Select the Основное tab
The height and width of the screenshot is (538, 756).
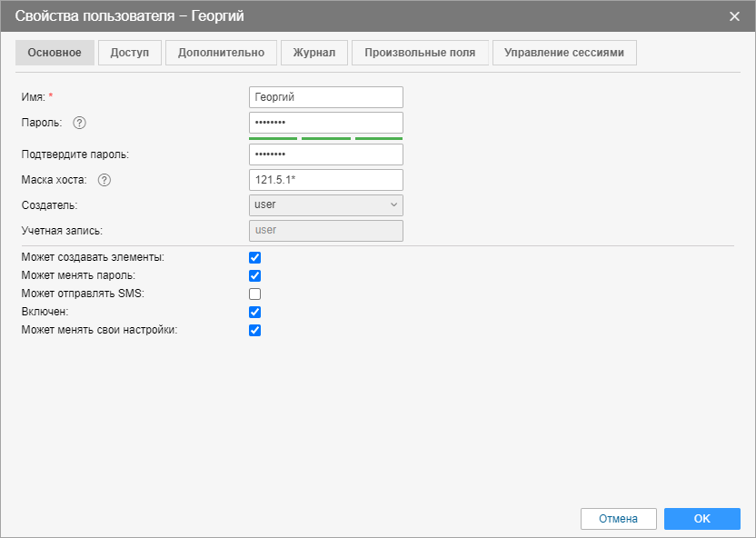point(55,53)
